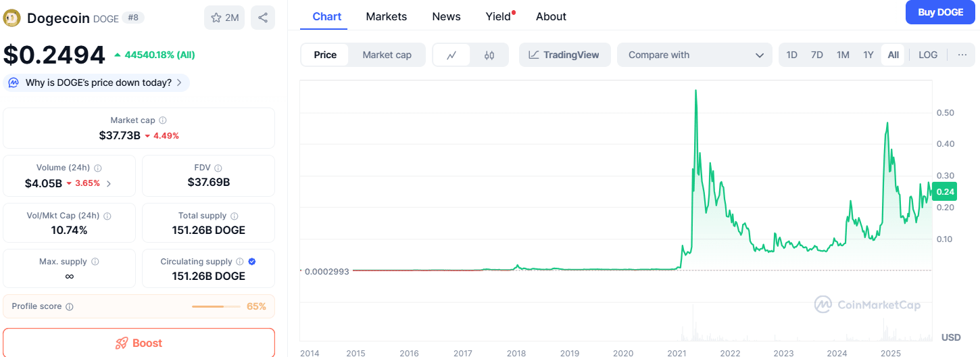Image resolution: width=980 pixels, height=357 pixels.
Task: Click the share icon beside Dogecoin
Action: (262, 18)
